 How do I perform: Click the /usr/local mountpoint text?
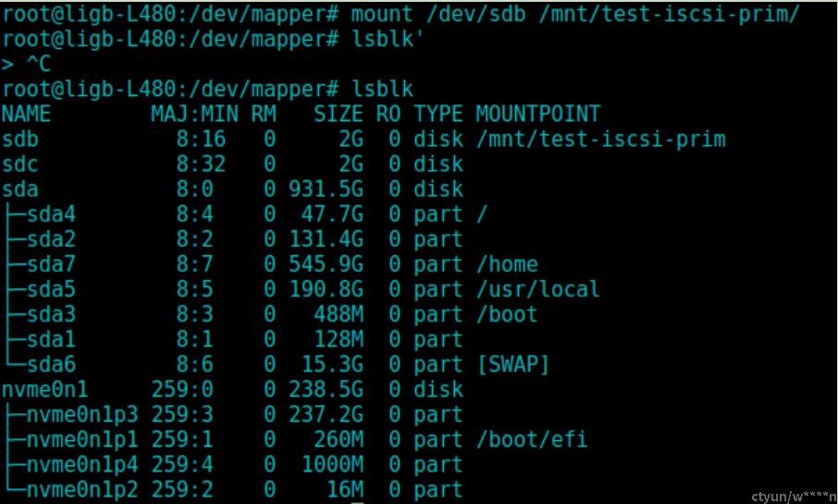click(x=537, y=289)
